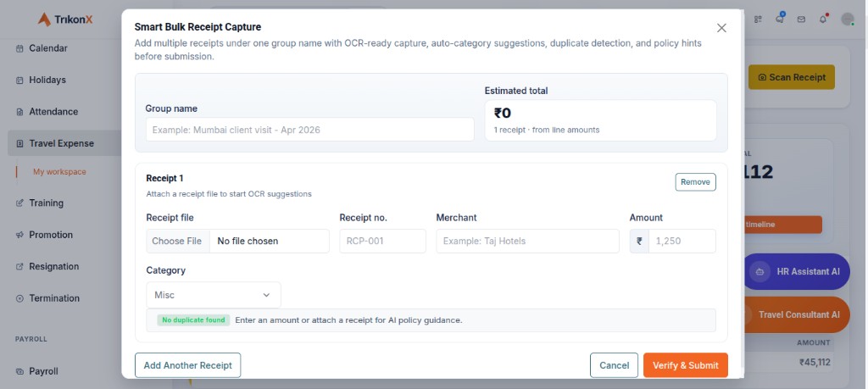
Task: Click Add Another Receipt
Action: (x=187, y=365)
